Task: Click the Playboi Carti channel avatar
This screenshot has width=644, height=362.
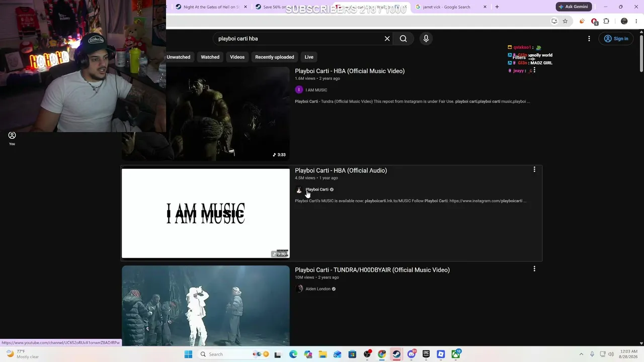Action: click(x=299, y=190)
